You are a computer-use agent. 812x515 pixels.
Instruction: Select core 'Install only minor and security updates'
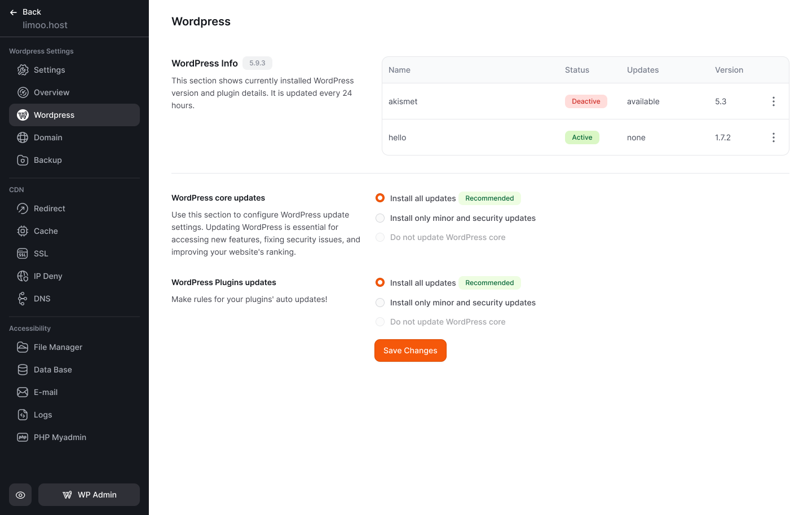coord(380,218)
